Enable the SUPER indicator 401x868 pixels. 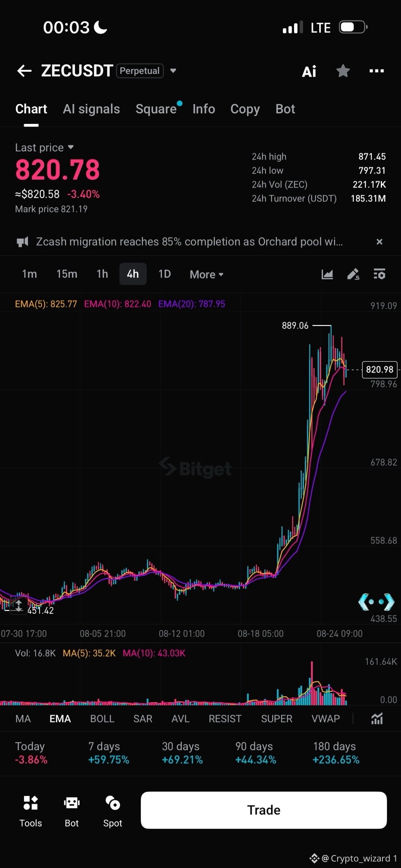coord(277,719)
